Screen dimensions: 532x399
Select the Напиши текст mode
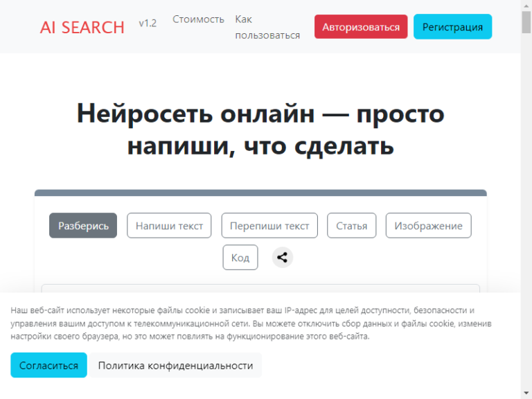tap(169, 226)
